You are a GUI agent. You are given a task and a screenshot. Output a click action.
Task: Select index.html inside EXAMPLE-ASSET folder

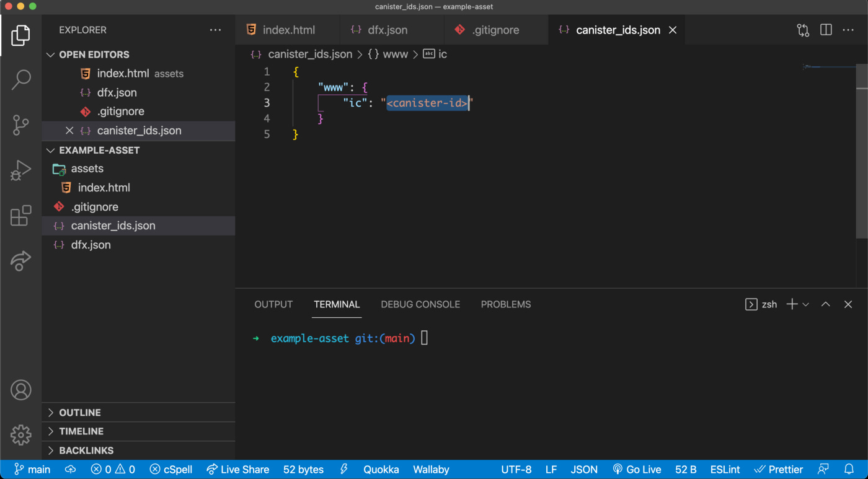pos(103,187)
